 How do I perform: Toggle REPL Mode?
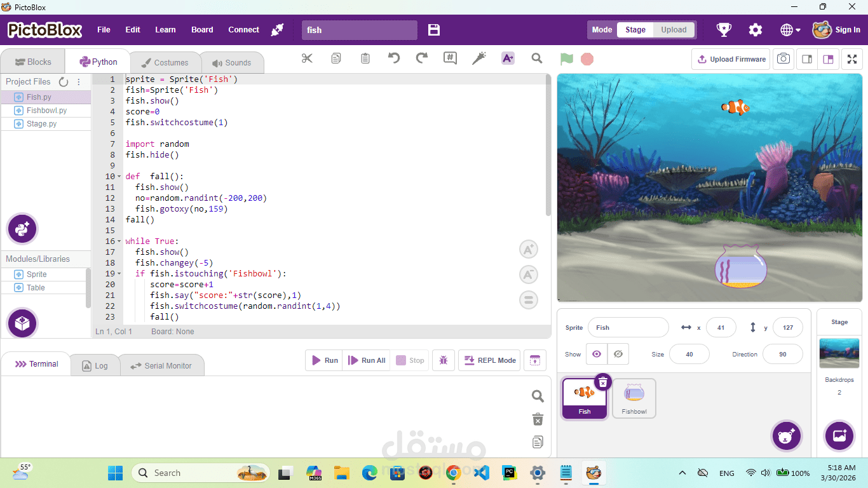click(x=489, y=360)
